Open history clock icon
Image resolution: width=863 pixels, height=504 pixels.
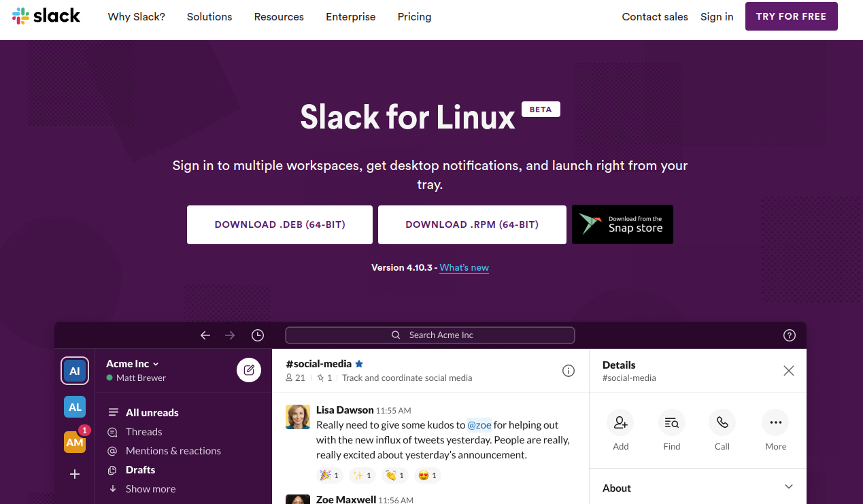coord(258,335)
